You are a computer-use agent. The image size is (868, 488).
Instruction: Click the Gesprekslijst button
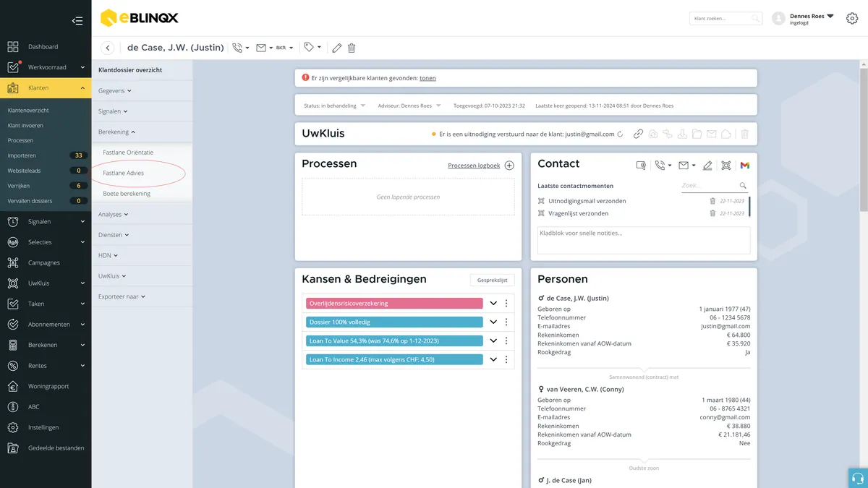(493, 280)
